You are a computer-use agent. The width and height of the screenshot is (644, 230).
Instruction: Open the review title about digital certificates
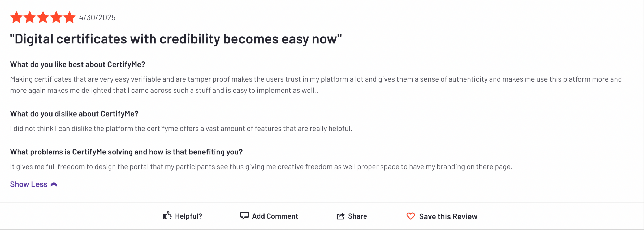point(176,39)
